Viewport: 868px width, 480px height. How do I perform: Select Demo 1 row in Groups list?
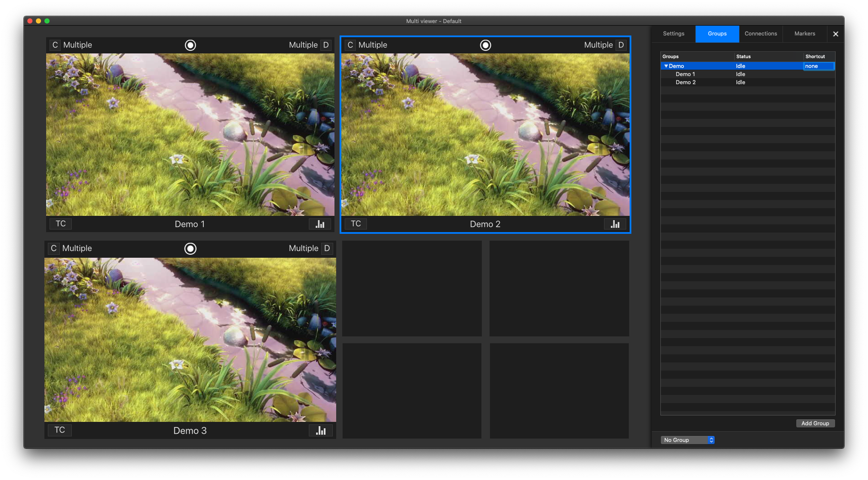(748, 74)
